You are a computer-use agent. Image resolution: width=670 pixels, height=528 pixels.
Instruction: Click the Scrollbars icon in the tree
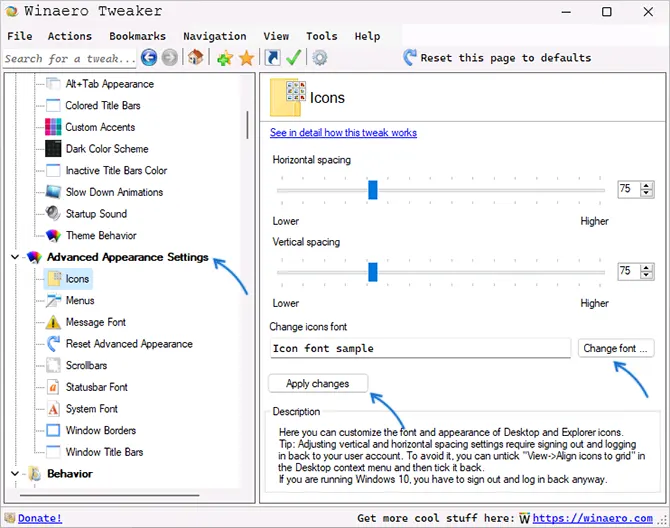pos(53,365)
